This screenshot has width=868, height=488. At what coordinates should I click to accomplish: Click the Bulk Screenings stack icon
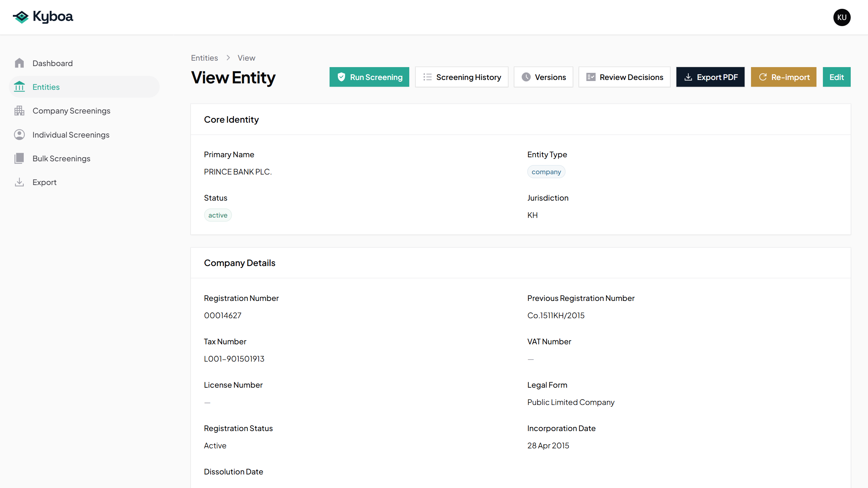pos(19,158)
